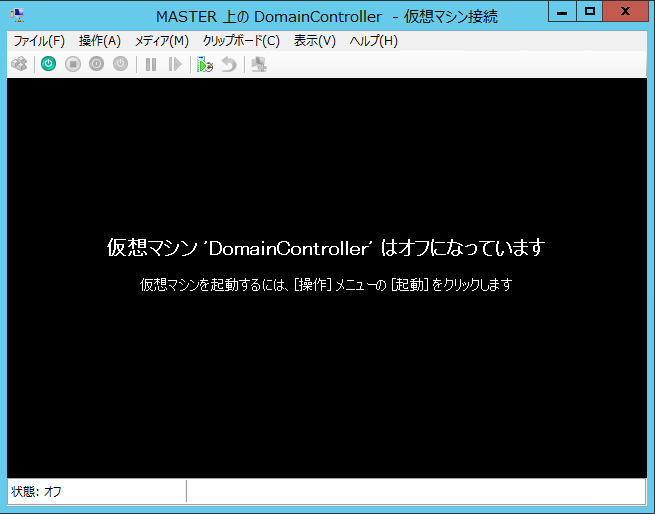Minimize the virtual machine connection window
The height and width of the screenshot is (514, 655).
[562, 11]
